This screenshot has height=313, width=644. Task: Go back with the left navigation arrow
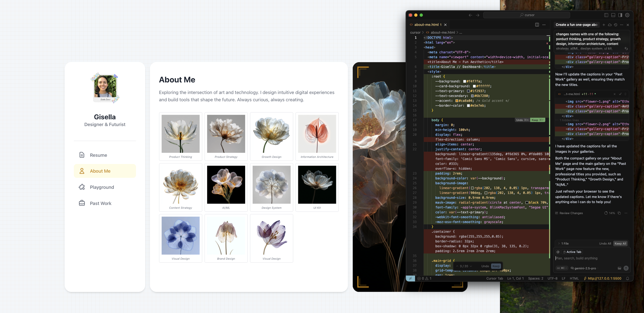[470, 15]
